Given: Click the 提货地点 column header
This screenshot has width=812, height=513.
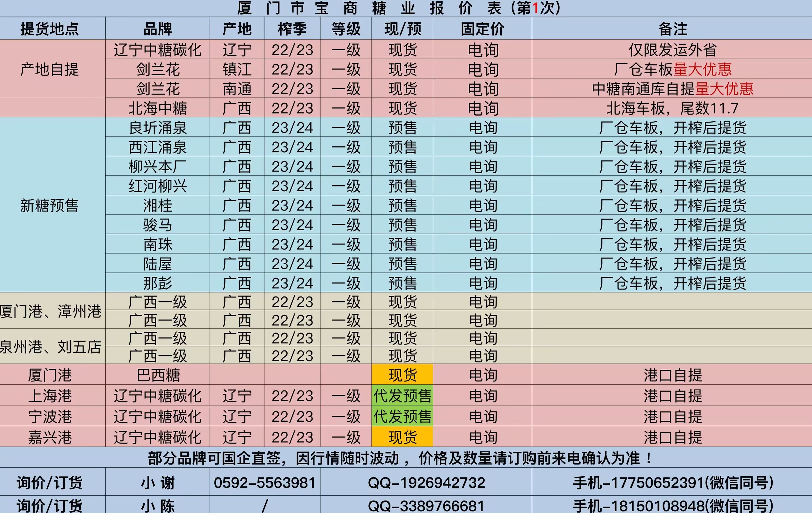Looking at the screenshot, I should 50,29.
